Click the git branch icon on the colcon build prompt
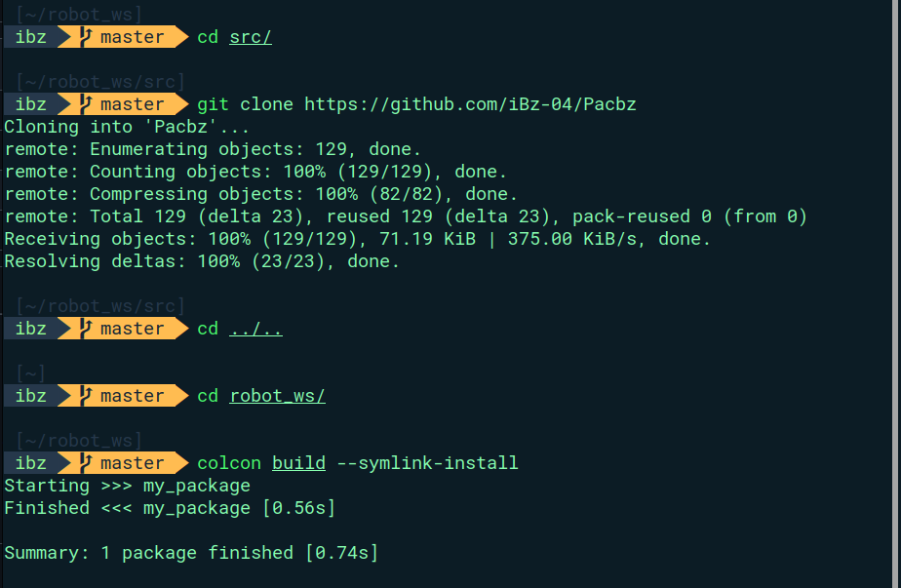 point(86,463)
